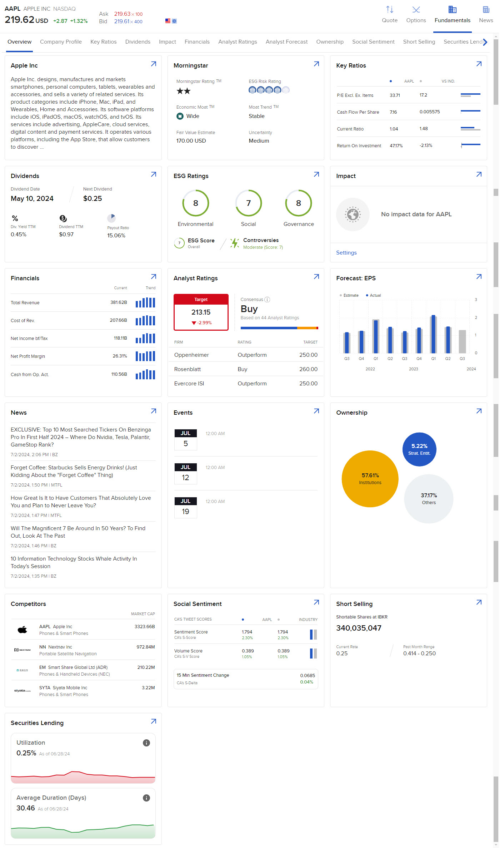This screenshot has width=504, height=848.
Task: Click the Target price 213.15 box
Action: (x=201, y=312)
